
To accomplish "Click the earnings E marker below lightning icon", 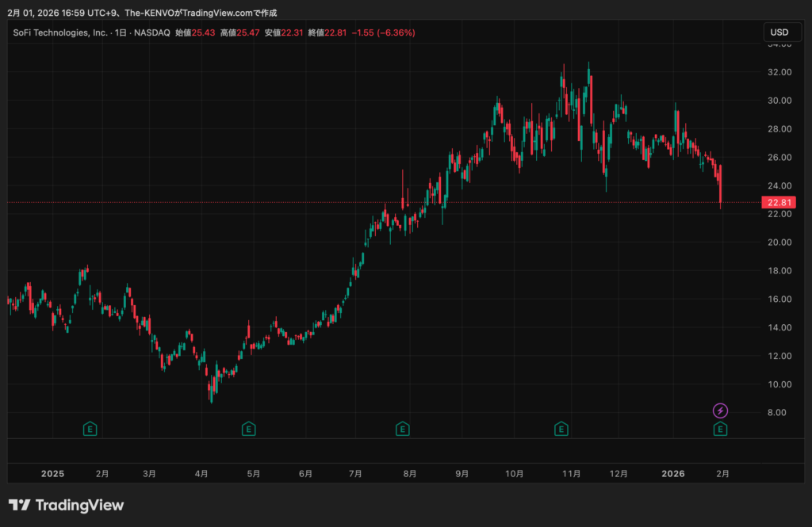I will [720, 430].
